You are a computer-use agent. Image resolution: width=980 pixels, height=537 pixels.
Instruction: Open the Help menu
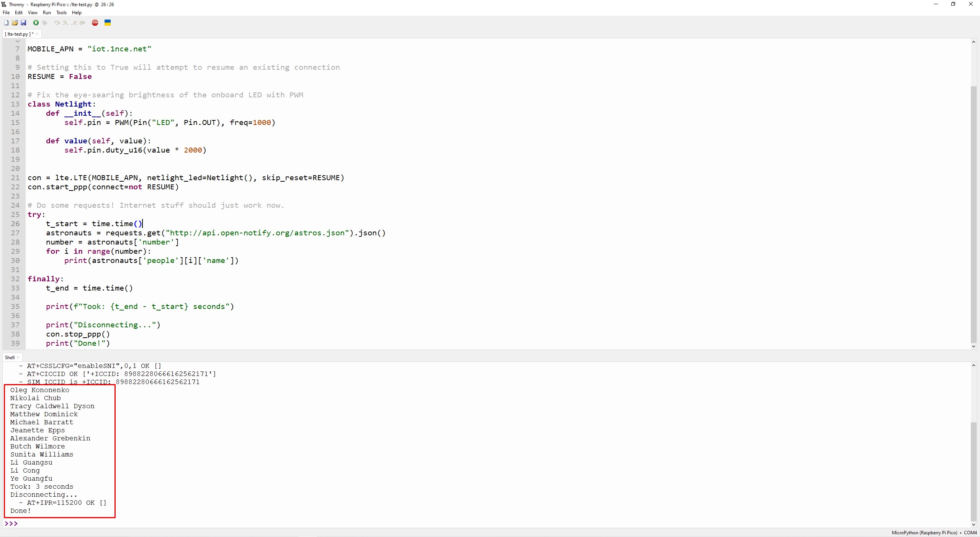77,13
